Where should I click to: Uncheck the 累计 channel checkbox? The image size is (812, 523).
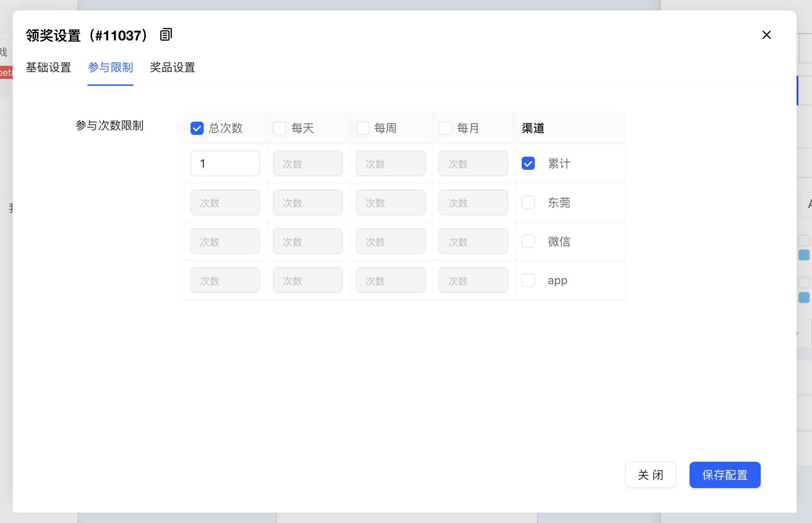pos(528,163)
